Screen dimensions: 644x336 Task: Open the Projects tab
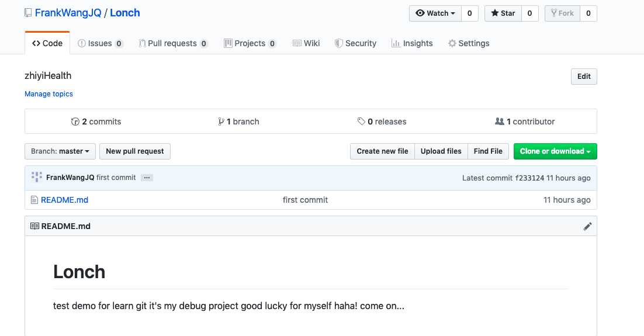[x=250, y=43]
